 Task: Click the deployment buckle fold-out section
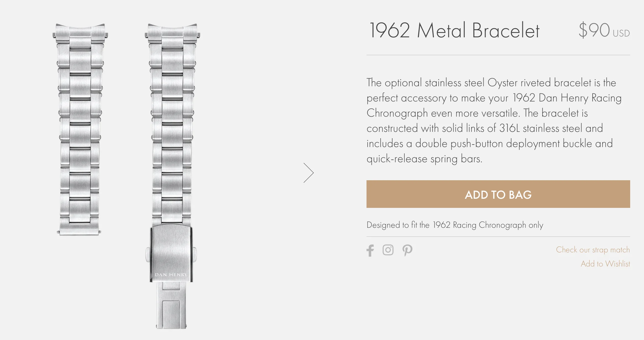click(x=171, y=307)
